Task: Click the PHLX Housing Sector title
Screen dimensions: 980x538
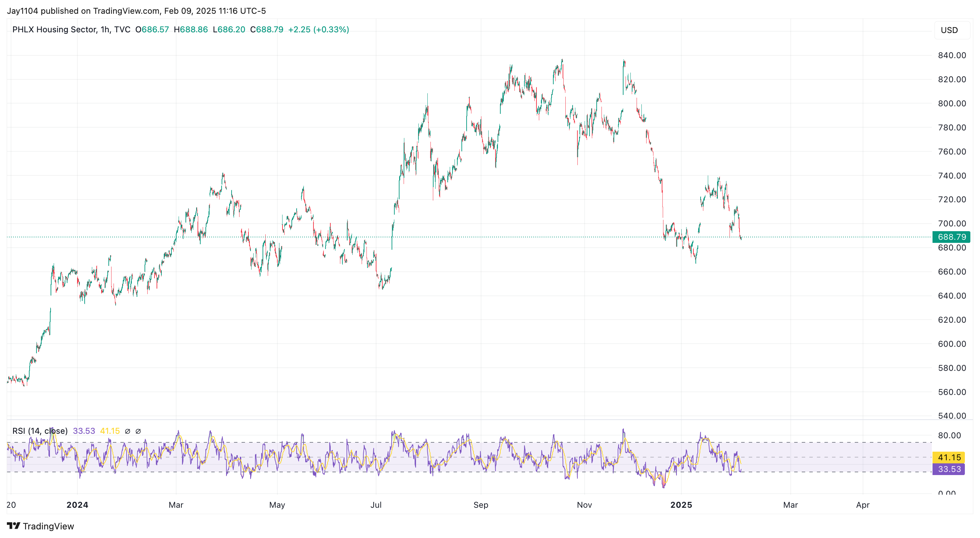Action: [x=54, y=29]
